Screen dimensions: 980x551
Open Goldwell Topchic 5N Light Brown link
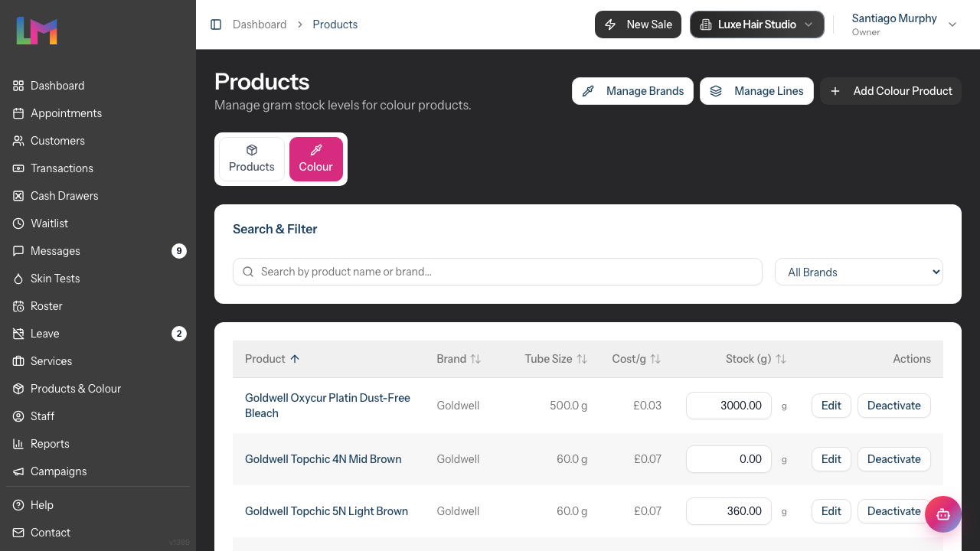(326, 511)
